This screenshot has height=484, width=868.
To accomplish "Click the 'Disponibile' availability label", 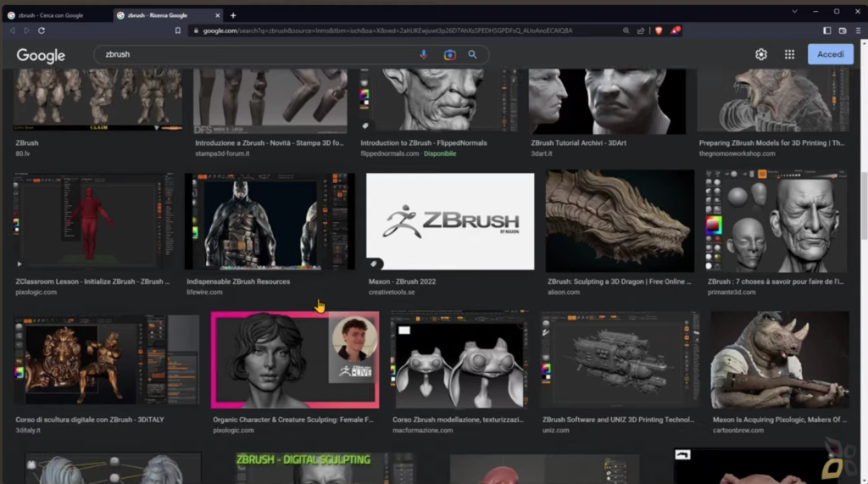I will [x=440, y=153].
